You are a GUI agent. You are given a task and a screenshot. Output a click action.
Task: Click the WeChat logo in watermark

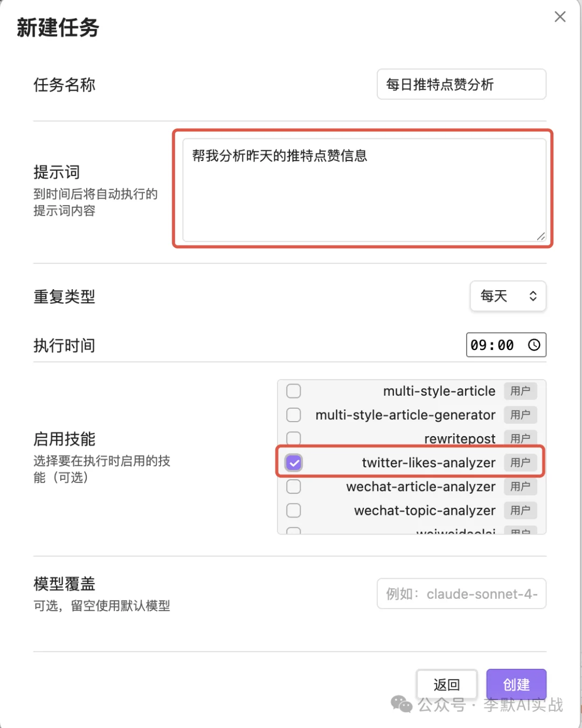click(401, 704)
